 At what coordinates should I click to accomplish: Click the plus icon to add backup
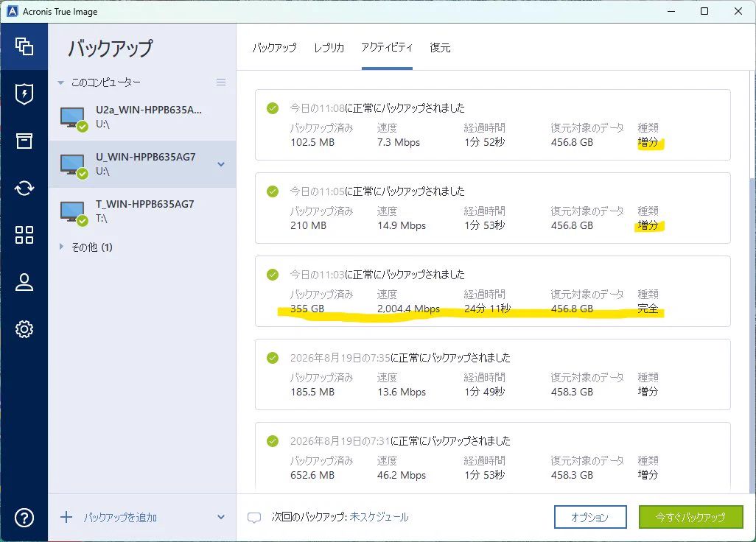[x=66, y=518]
